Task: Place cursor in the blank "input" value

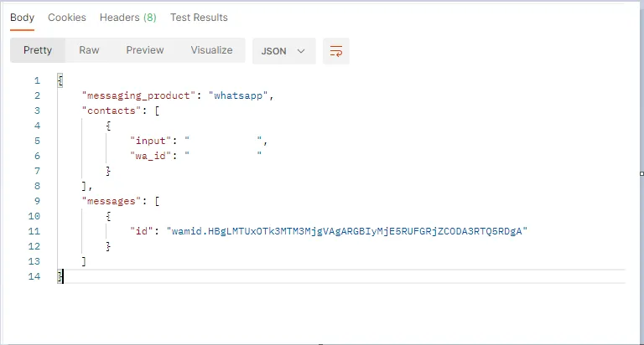Action: [x=223, y=141]
